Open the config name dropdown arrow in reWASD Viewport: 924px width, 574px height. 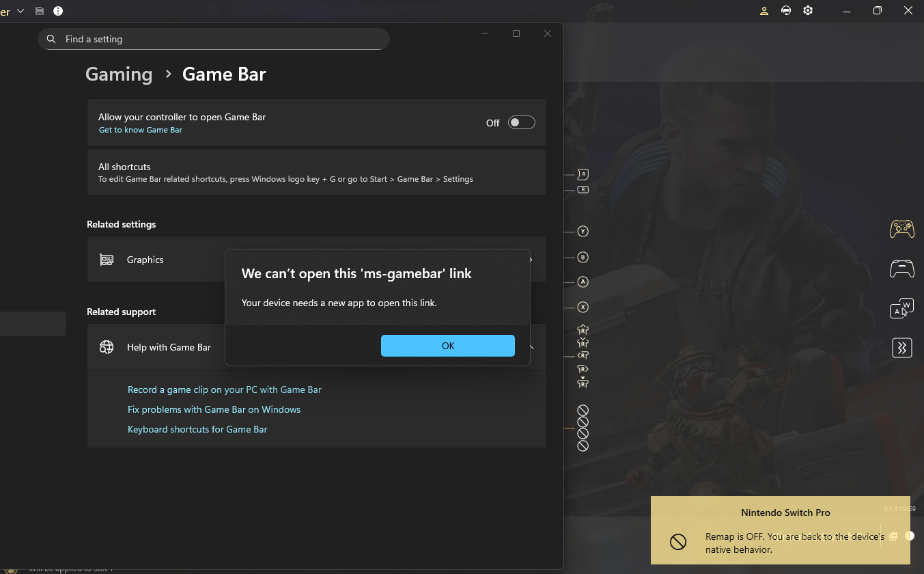20,11
